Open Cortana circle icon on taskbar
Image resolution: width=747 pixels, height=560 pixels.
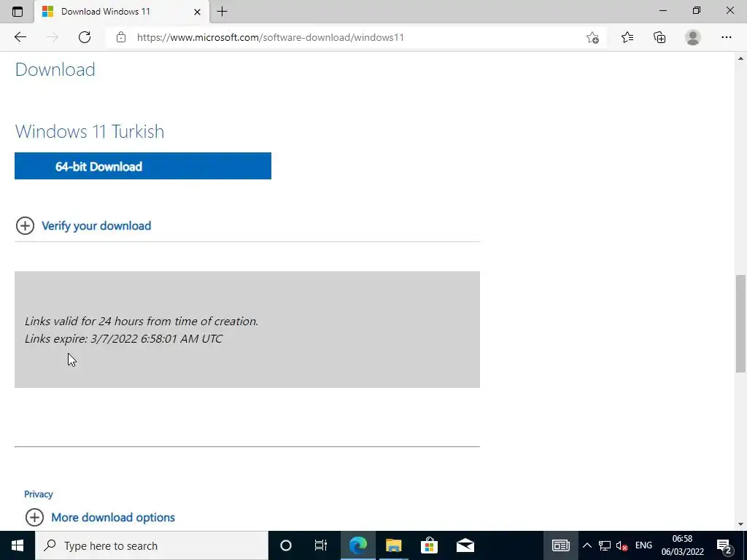pos(286,545)
